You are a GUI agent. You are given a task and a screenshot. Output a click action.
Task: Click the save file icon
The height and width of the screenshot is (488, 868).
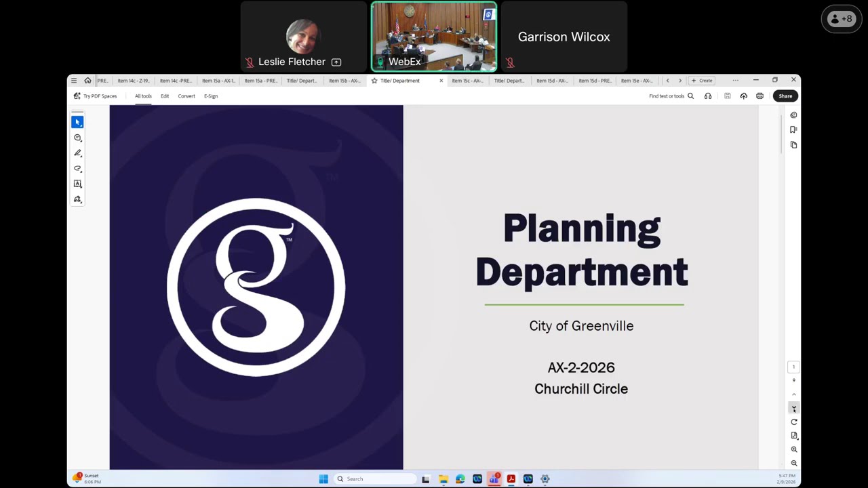(x=727, y=96)
